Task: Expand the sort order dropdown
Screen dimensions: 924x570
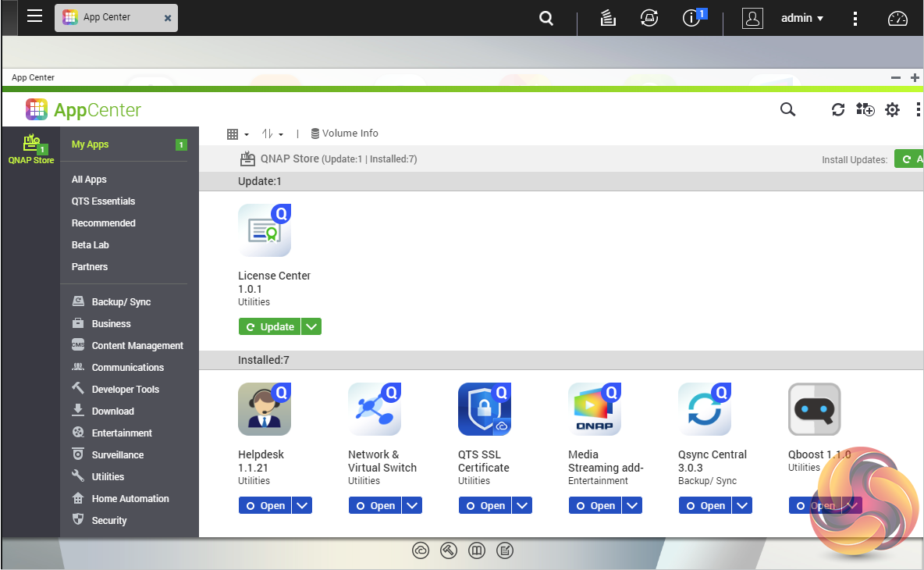Action: (272, 134)
